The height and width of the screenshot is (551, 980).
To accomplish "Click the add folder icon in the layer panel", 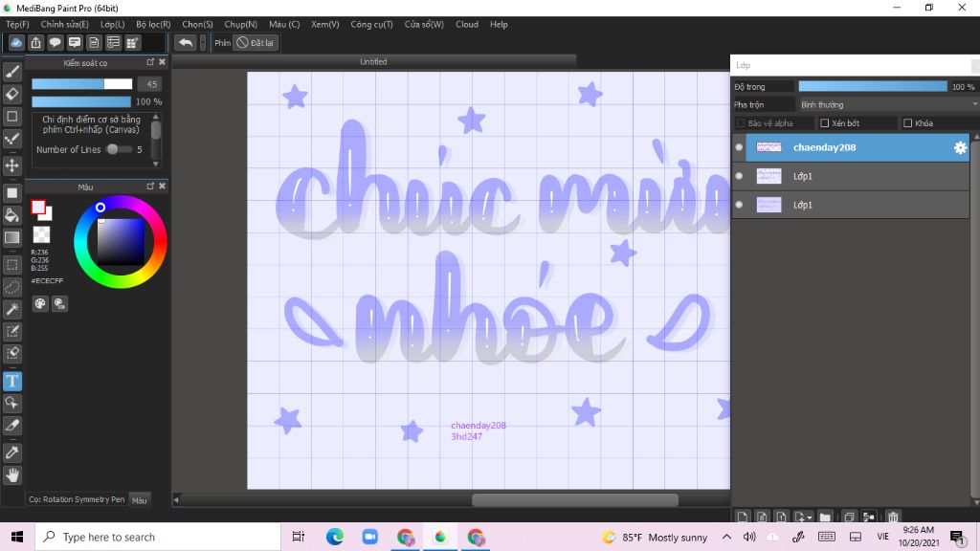I will click(x=825, y=517).
